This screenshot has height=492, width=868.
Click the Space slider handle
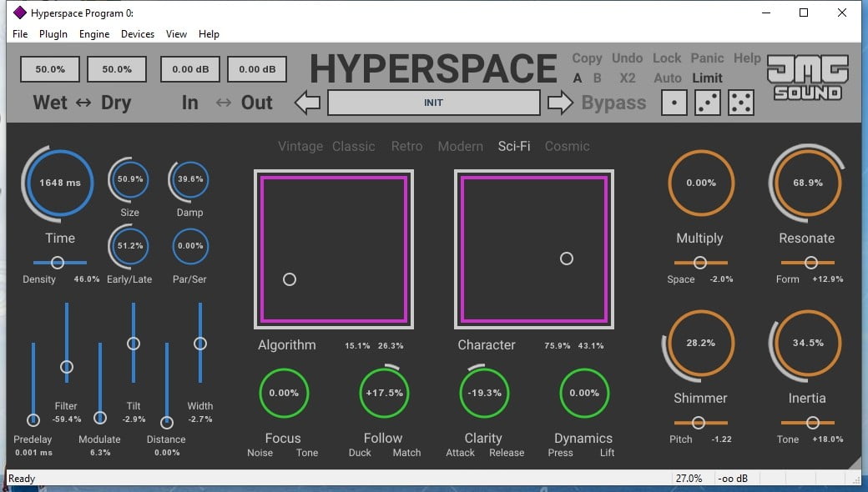pyautogui.click(x=700, y=263)
